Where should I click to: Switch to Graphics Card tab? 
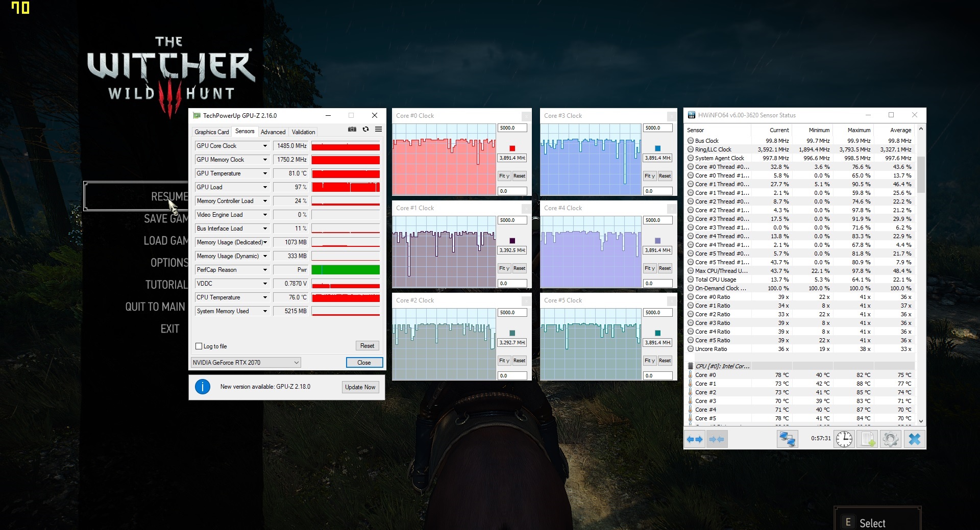[211, 132]
